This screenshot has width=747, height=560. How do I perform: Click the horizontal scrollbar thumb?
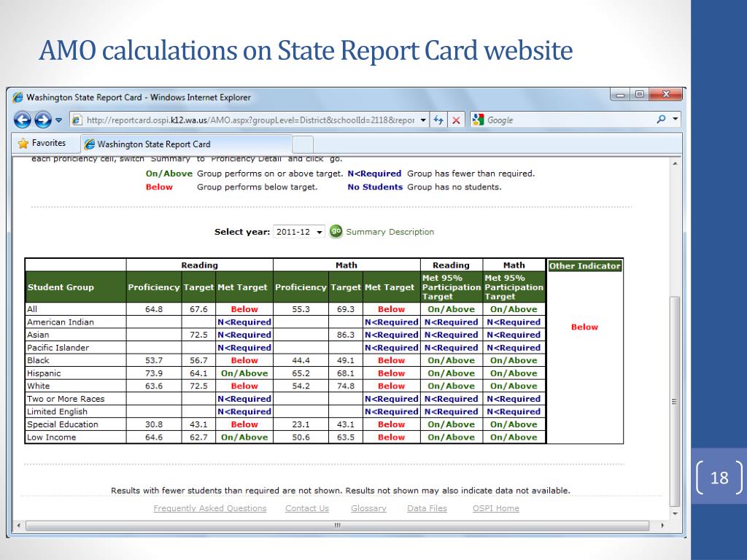[337, 526]
